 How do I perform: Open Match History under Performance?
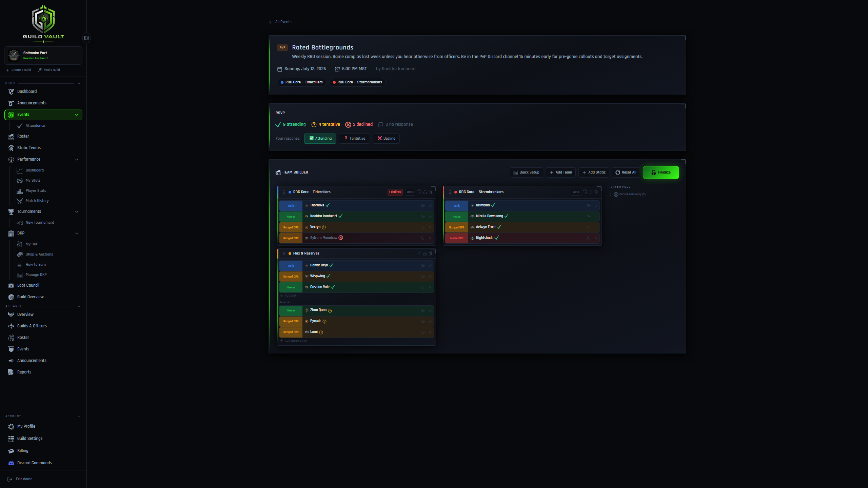(37, 201)
